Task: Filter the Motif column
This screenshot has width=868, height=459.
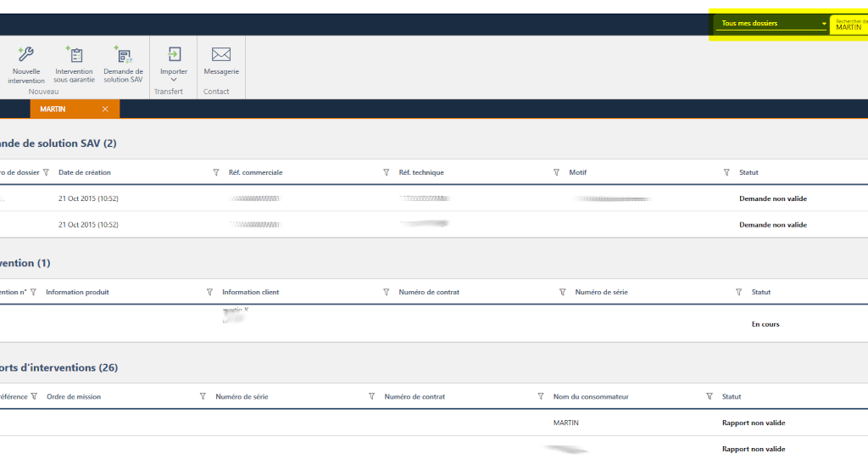Action: (x=726, y=172)
